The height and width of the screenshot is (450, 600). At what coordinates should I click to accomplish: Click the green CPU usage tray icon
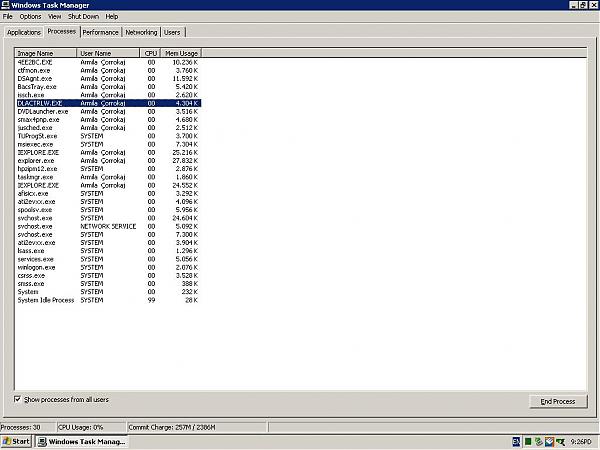point(528,442)
